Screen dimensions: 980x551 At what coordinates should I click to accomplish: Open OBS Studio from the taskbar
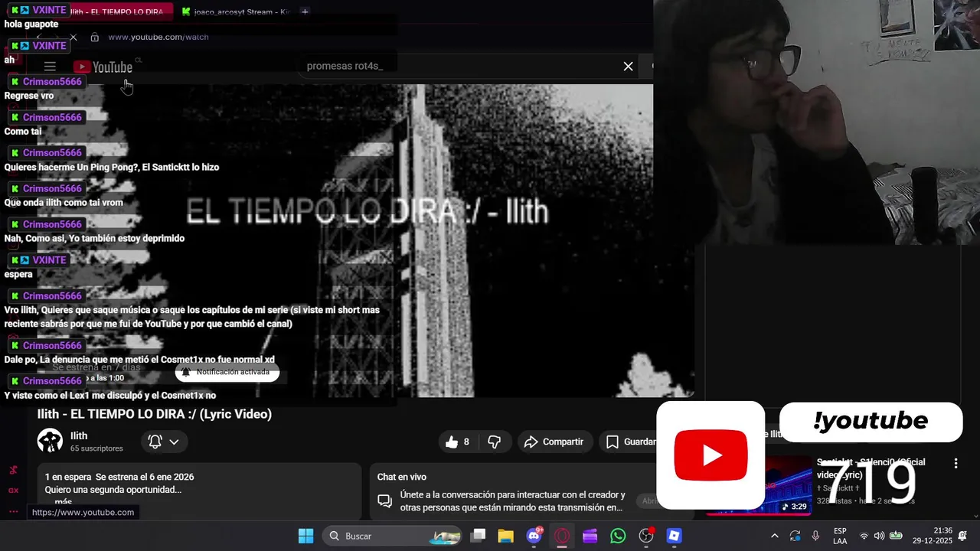point(646,536)
